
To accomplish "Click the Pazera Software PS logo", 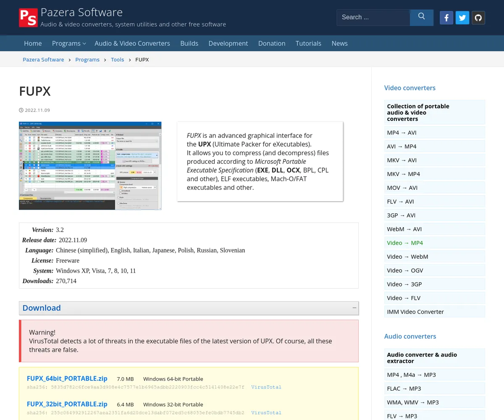I will [28, 18].
